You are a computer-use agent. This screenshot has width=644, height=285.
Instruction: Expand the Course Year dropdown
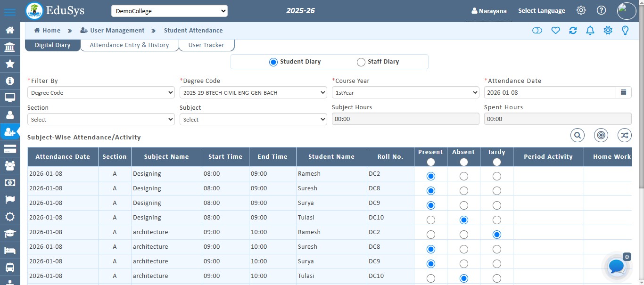coord(405,92)
